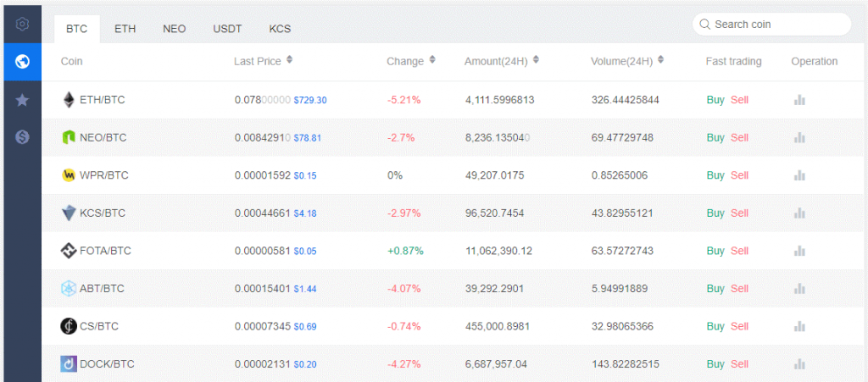This screenshot has height=382, width=868.
Task: Click Sell for DOCK/BTC
Action: tap(739, 363)
